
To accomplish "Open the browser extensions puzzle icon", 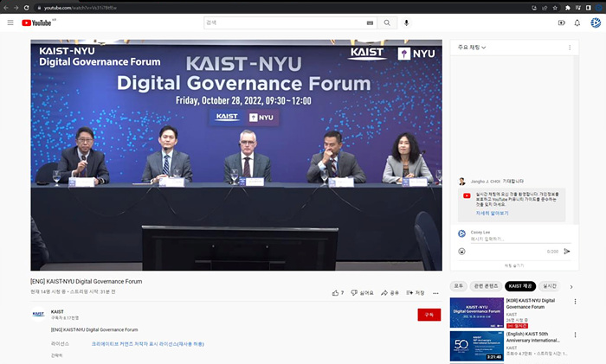I will [x=568, y=7].
